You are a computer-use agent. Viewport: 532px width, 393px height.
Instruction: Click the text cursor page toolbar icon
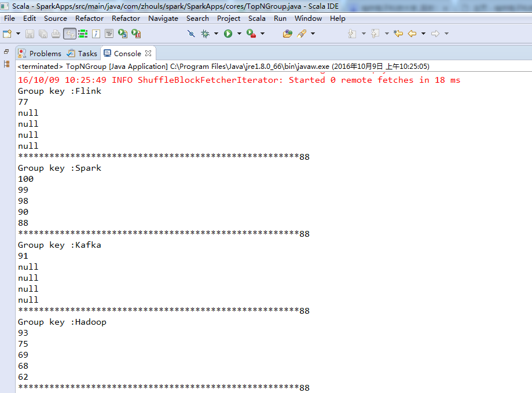click(96, 34)
